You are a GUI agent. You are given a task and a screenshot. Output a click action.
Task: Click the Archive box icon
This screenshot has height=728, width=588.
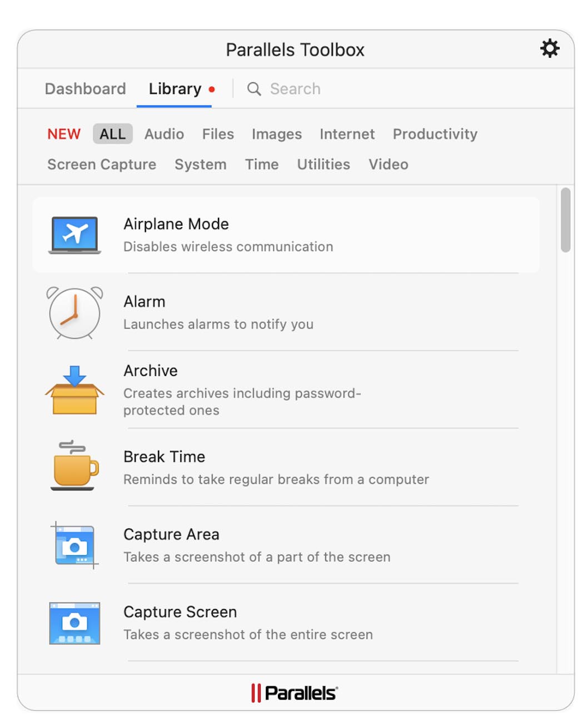[x=74, y=390]
